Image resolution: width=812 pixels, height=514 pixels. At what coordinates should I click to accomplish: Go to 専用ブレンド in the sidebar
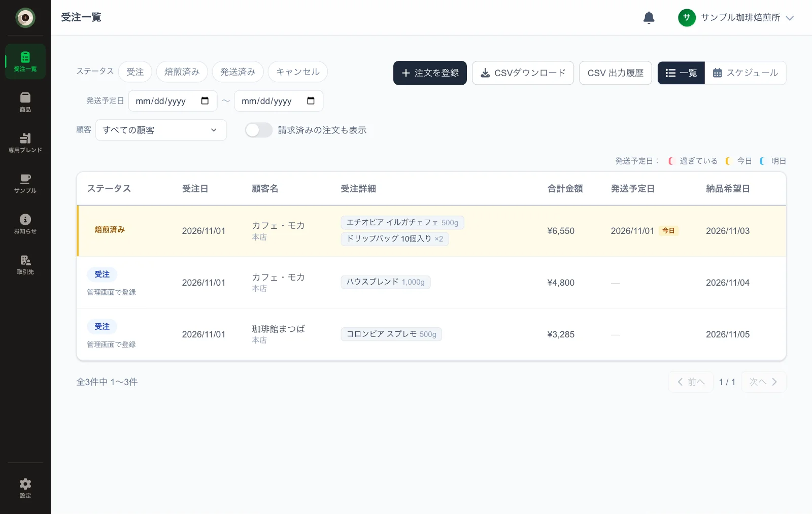pyautogui.click(x=25, y=143)
